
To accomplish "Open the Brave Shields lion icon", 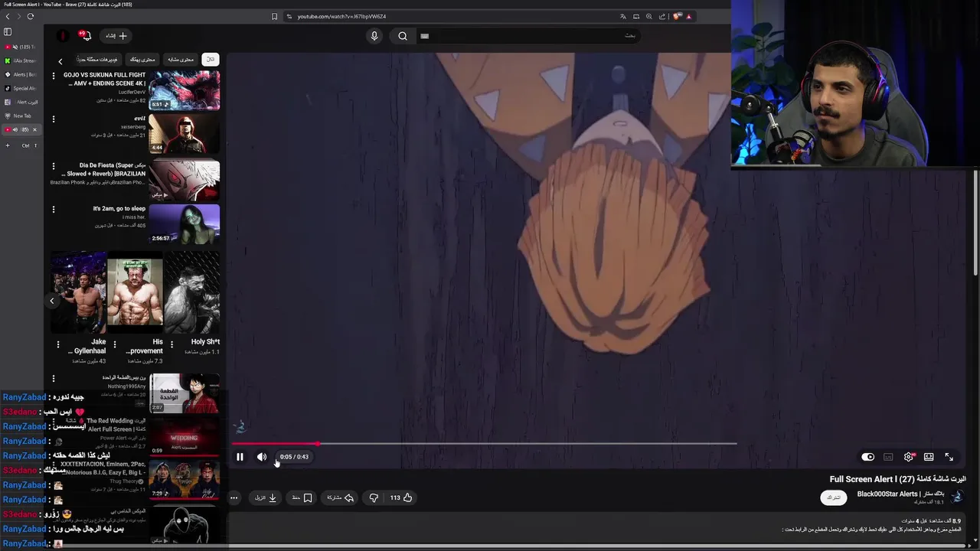I will (x=677, y=16).
